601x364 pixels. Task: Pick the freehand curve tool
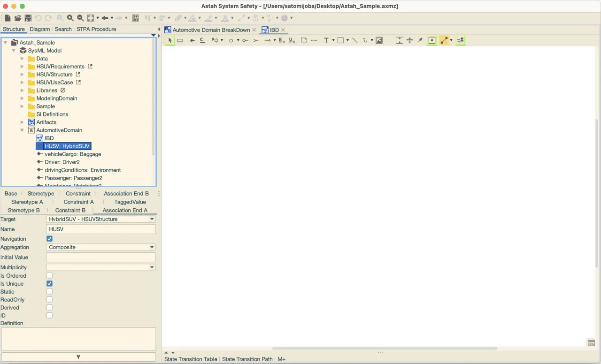coord(365,40)
